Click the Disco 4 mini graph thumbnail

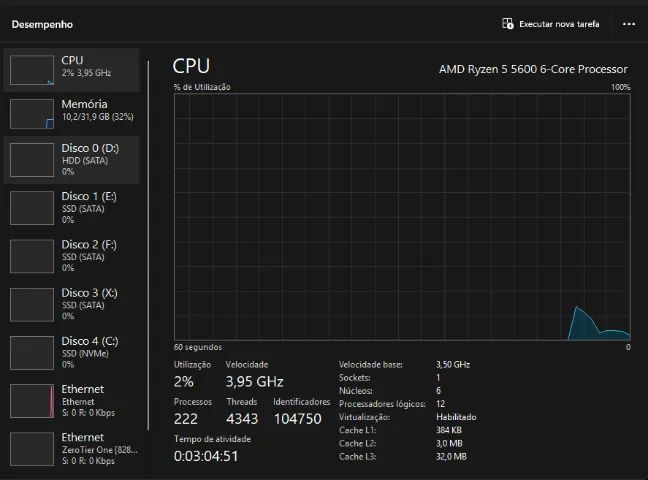[32, 353]
